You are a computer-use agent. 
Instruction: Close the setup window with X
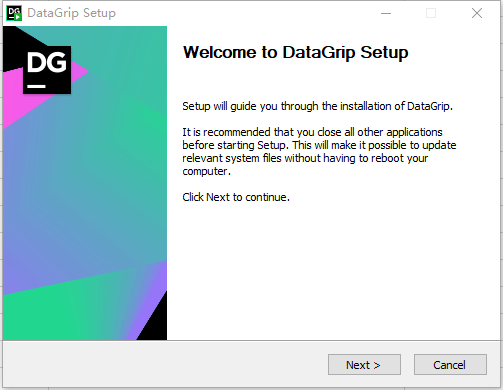click(x=477, y=13)
